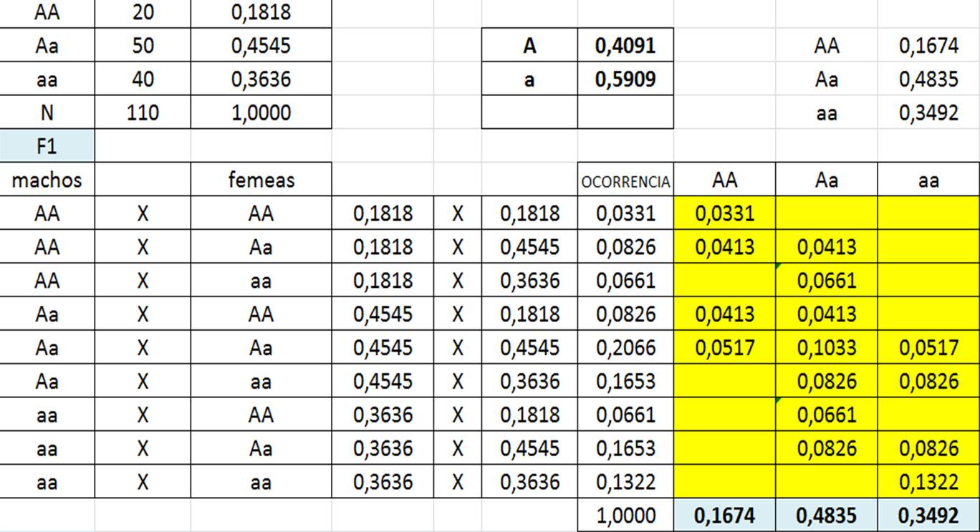Select the cell containing count 50
Viewport: 980px width, 532px height.
click(143, 46)
